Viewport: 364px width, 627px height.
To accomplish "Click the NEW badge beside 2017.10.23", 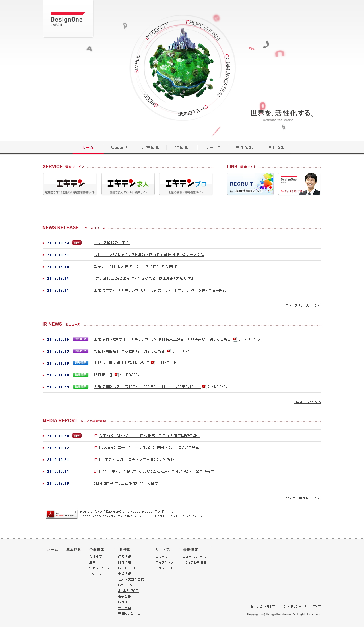I will click(77, 243).
